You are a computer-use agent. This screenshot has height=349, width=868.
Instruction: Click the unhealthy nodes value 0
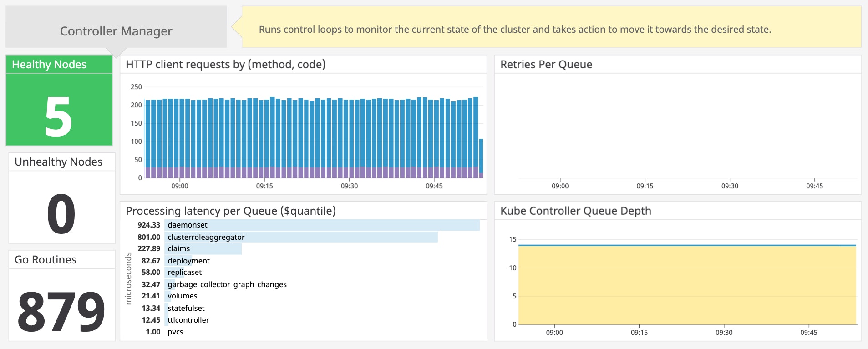(61, 213)
